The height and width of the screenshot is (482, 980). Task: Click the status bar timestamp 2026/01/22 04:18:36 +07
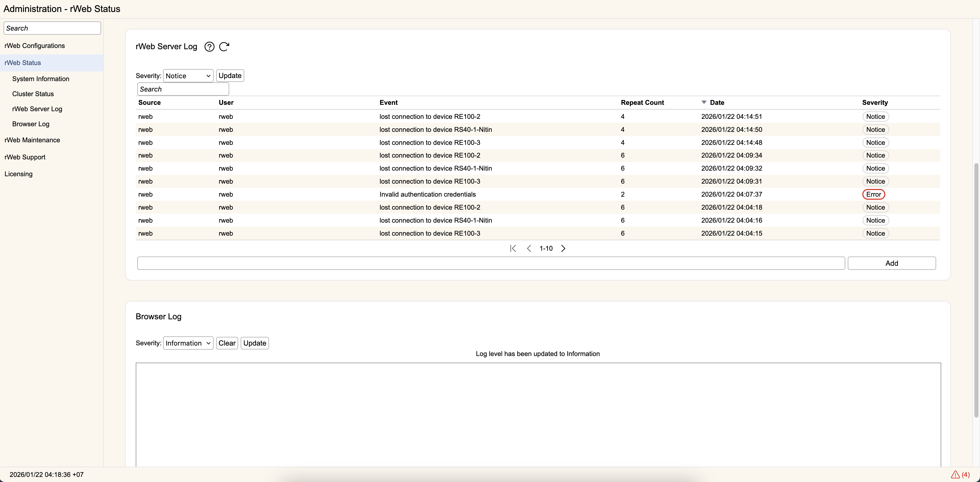(x=46, y=474)
